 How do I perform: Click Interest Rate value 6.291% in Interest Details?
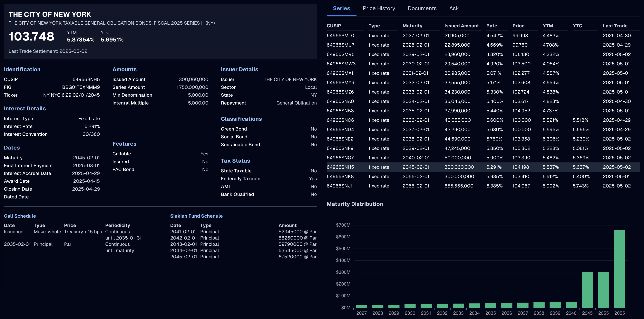(x=92, y=126)
